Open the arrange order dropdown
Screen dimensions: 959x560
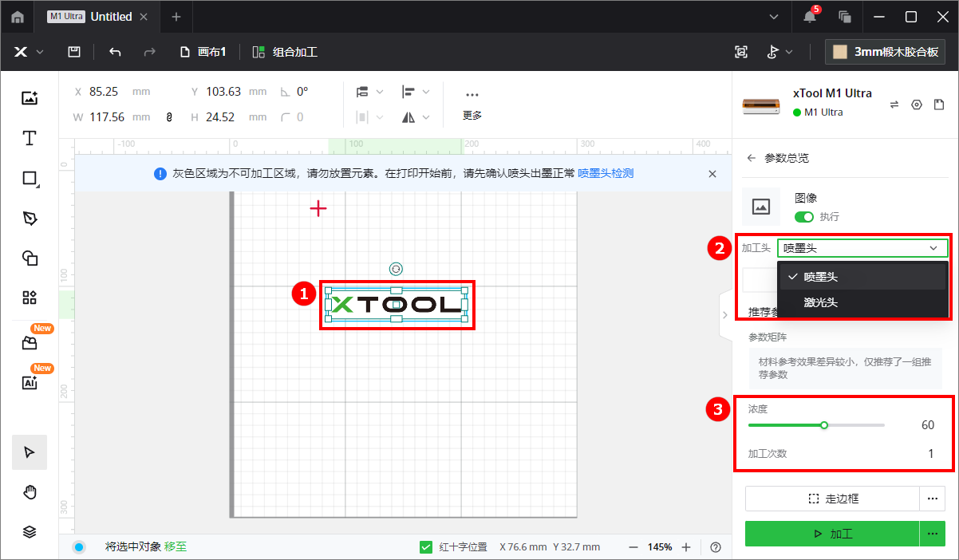tap(369, 92)
